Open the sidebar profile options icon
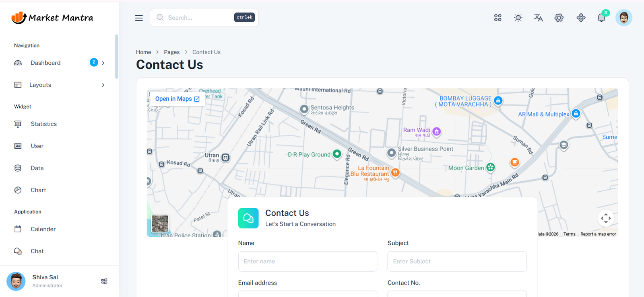This screenshot has width=644, height=297. (x=104, y=281)
